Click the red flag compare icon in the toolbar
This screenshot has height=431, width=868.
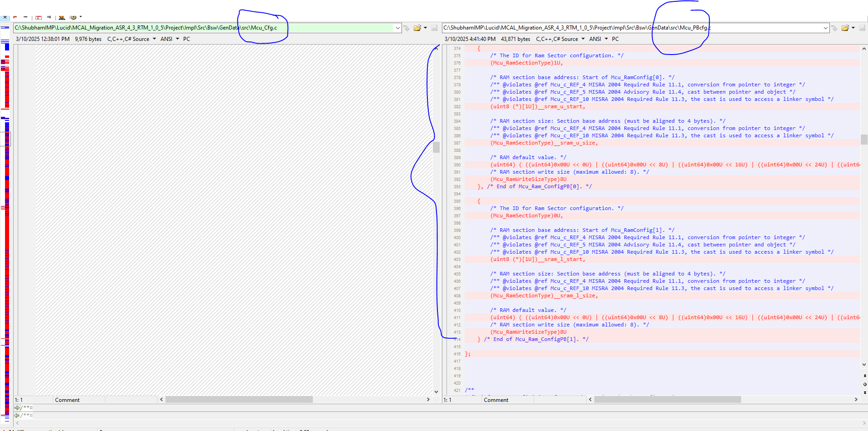(x=15, y=17)
